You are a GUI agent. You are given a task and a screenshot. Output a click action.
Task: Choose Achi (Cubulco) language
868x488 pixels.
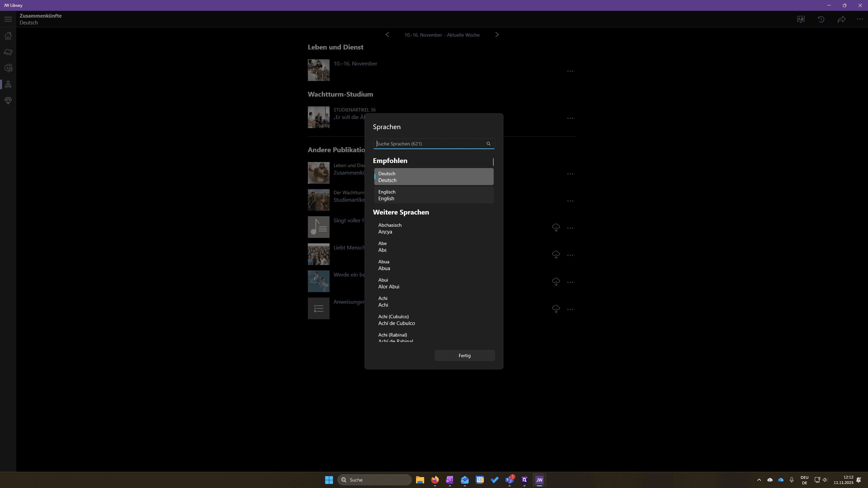point(434,320)
